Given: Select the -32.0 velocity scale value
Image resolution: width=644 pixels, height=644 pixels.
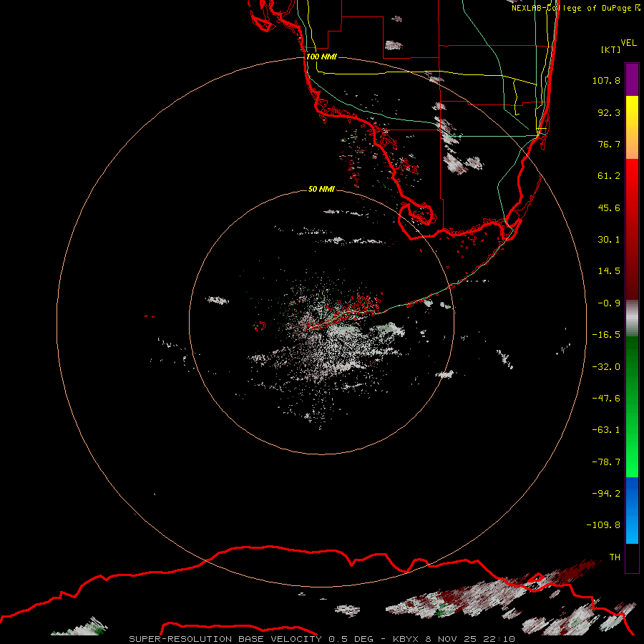Looking at the screenshot, I should (x=606, y=367).
